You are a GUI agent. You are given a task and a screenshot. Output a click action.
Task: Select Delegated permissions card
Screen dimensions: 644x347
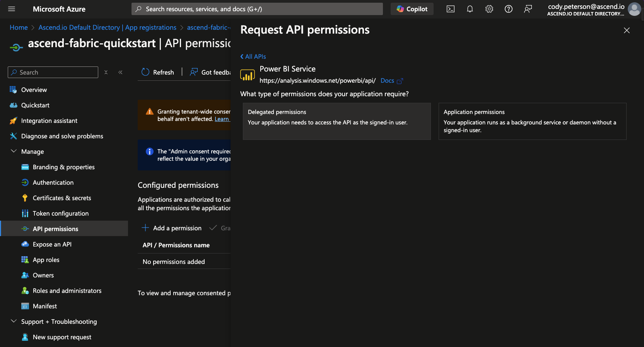pos(337,121)
